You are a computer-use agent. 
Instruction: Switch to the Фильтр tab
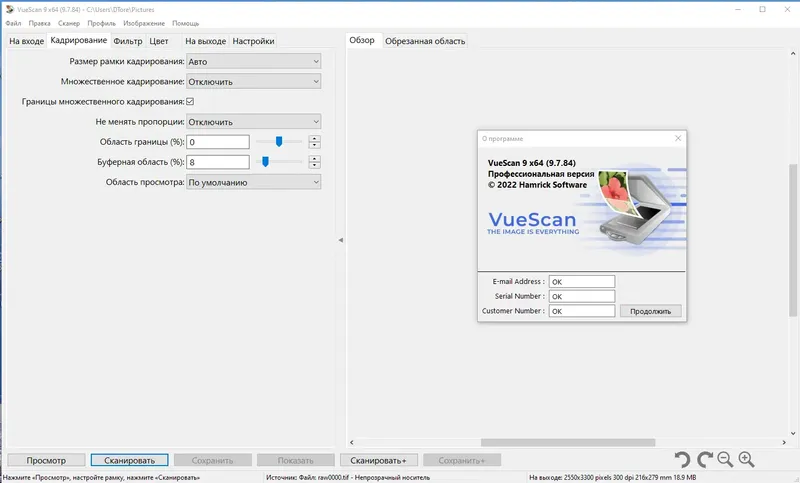(x=128, y=41)
